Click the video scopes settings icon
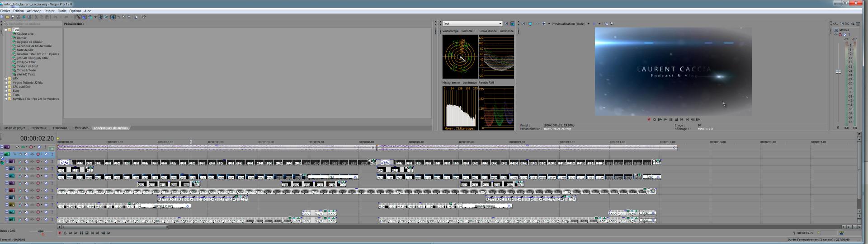Image resolution: width=868 pixels, height=244 pixels. [506, 23]
